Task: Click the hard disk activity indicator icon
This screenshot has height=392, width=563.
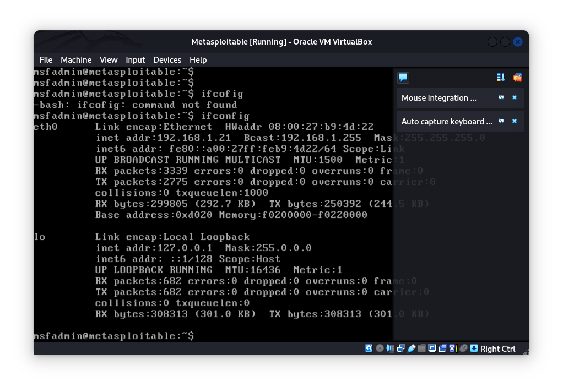Action: pyautogui.click(x=369, y=348)
